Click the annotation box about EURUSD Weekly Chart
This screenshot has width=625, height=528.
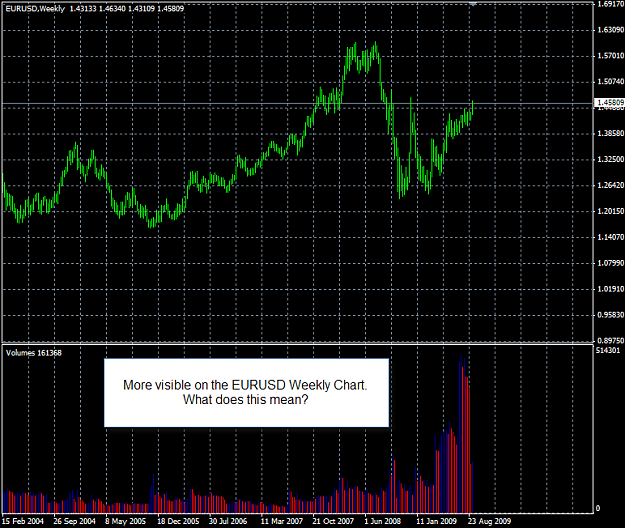point(246,393)
